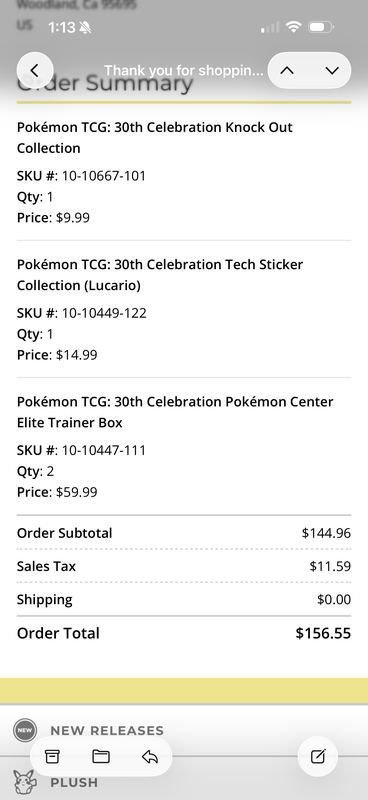Compose a new message with the pencil icon
The image size is (368, 800).
click(318, 756)
